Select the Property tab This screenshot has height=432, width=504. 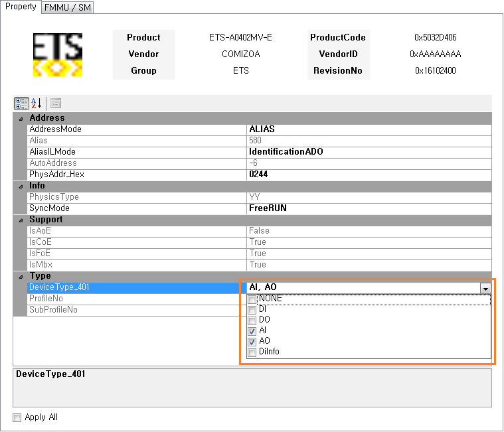pyautogui.click(x=21, y=7)
